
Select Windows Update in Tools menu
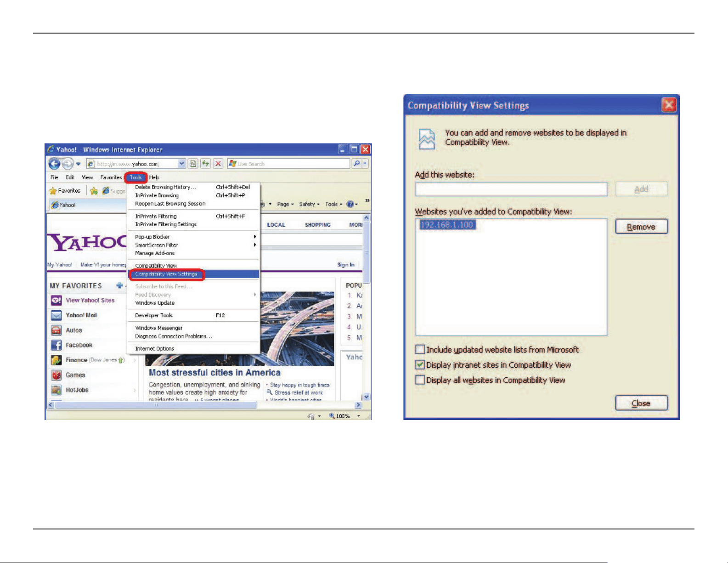pos(193,303)
